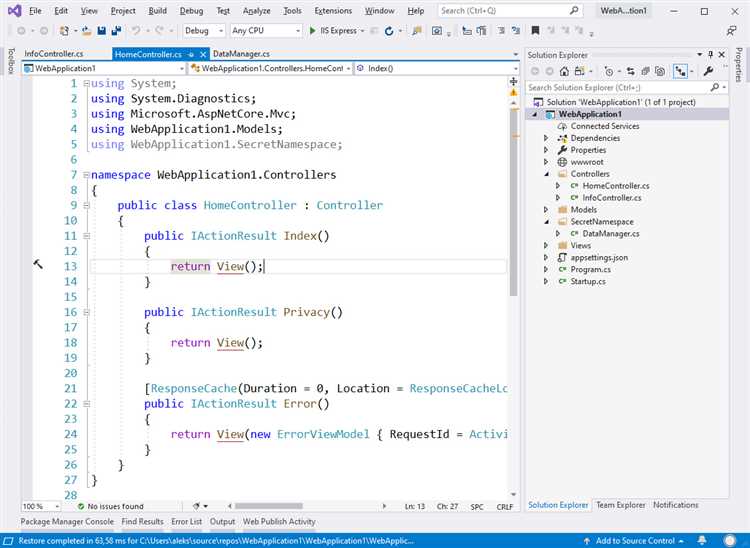
Task: Open the vertical Toolbox side tab
Action: coord(11,61)
